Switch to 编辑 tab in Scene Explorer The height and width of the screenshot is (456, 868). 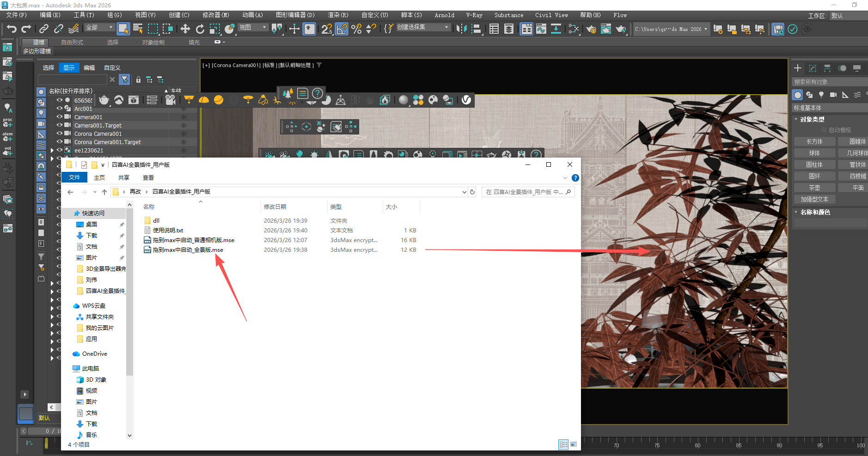pyautogui.click(x=89, y=68)
